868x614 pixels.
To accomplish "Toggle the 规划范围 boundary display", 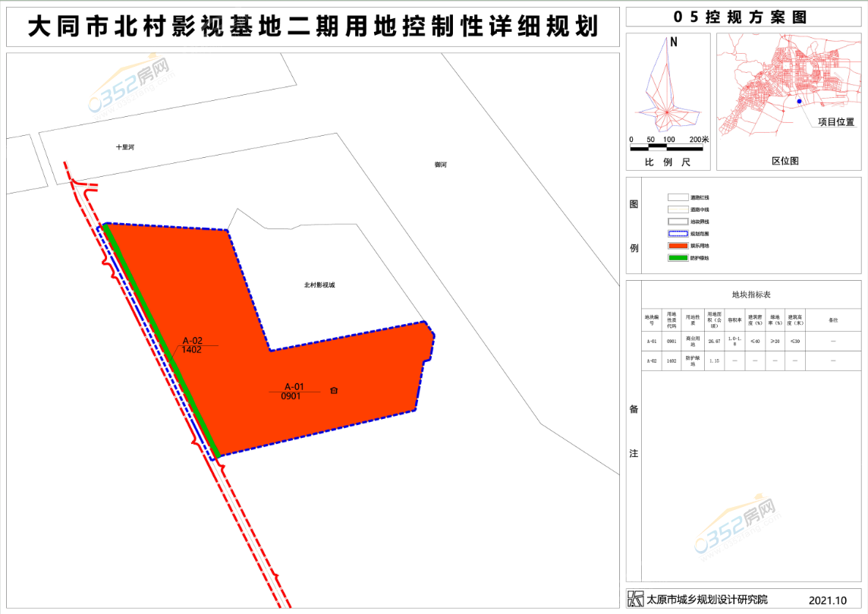I will point(699,234).
